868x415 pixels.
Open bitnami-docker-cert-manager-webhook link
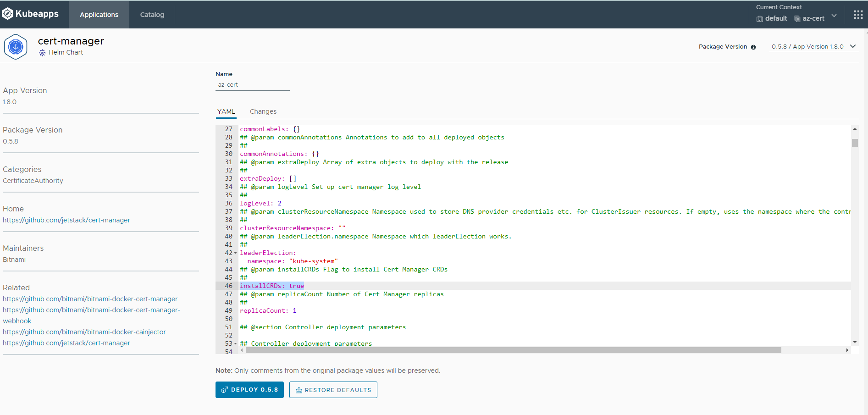coord(91,315)
